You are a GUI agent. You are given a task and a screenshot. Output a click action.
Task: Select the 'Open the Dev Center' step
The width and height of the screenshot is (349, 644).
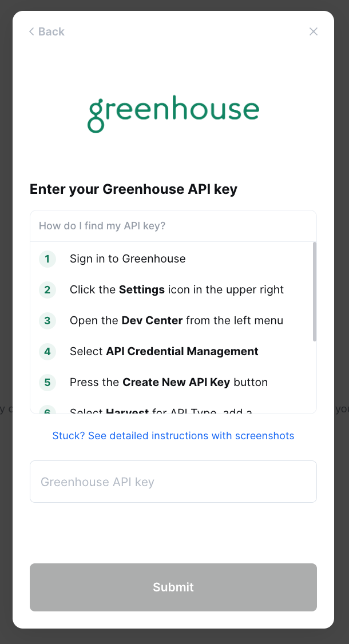176,320
